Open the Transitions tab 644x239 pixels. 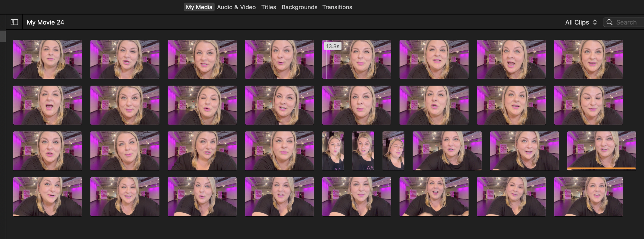point(337,7)
